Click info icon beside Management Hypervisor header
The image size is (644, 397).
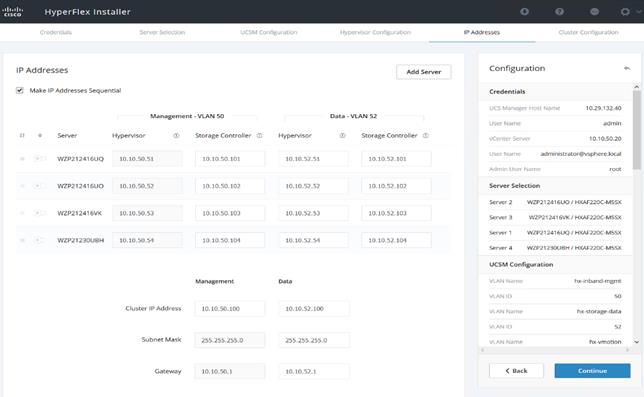(x=176, y=135)
